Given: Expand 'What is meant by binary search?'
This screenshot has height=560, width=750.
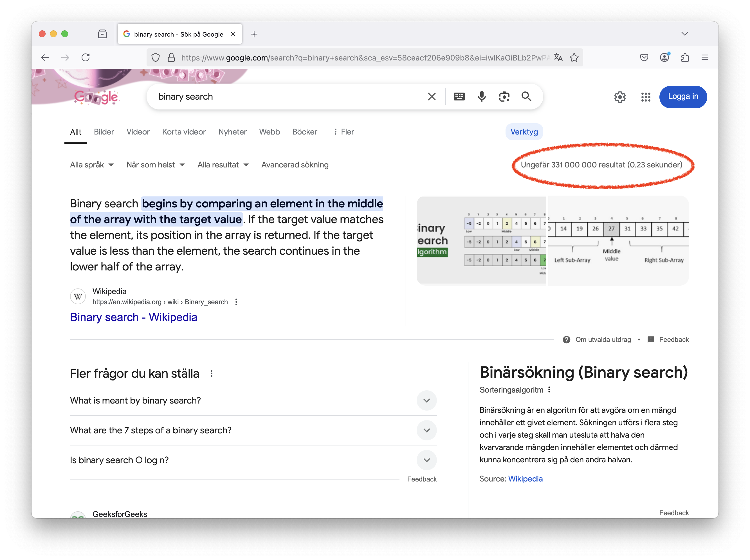Looking at the screenshot, I should [x=426, y=400].
